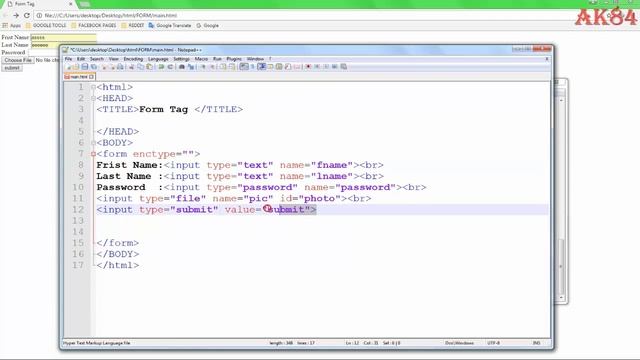Viewport: 640px width, 360px height.
Task: Open the Encoding menu
Action: (133, 59)
